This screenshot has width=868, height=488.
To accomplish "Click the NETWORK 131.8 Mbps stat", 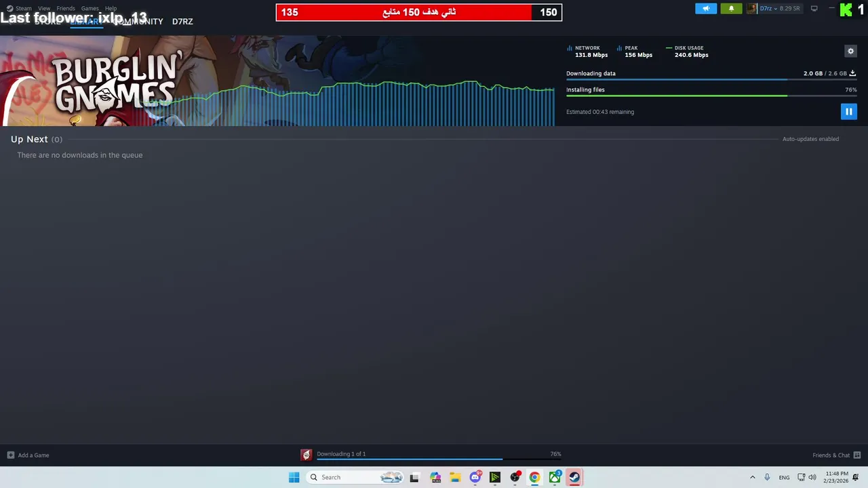I will 587,52.
